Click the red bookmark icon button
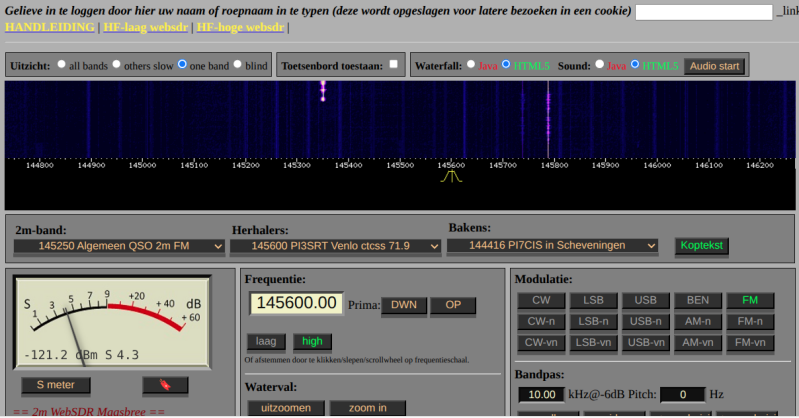This screenshot has height=418, width=799. 165,385
